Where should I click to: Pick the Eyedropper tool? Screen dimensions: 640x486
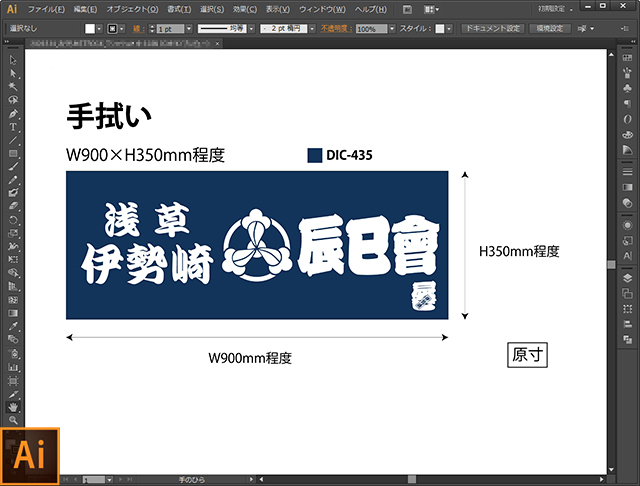(13, 326)
